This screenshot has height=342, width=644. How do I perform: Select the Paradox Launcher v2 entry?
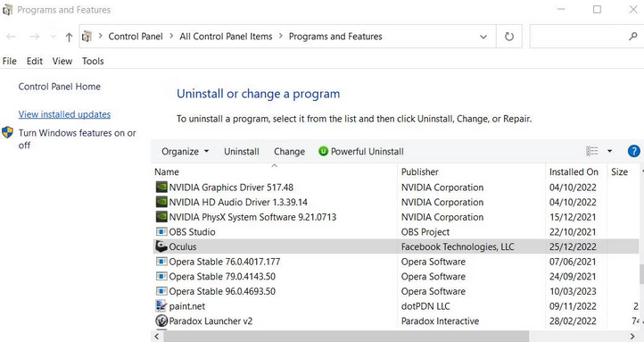[x=396, y=321]
